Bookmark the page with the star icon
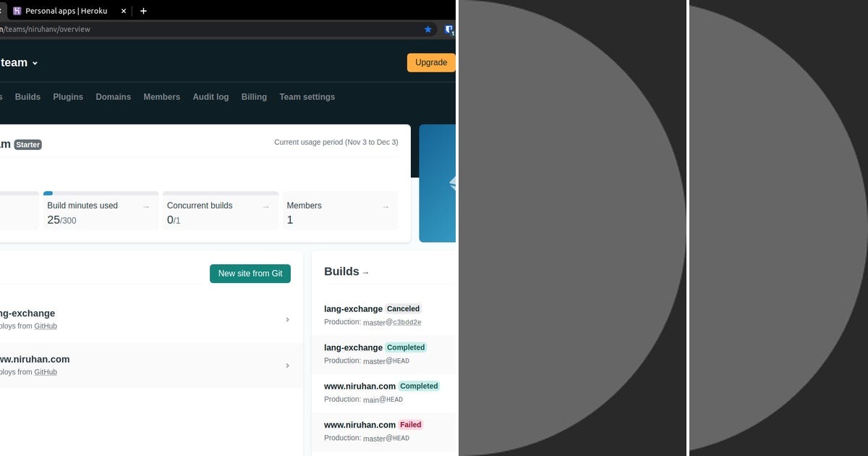Viewport: 868px width, 456px height. tap(427, 29)
